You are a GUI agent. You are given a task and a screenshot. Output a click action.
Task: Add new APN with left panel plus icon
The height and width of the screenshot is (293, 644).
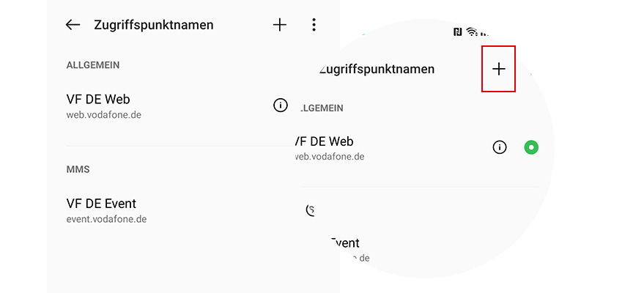click(x=280, y=25)
